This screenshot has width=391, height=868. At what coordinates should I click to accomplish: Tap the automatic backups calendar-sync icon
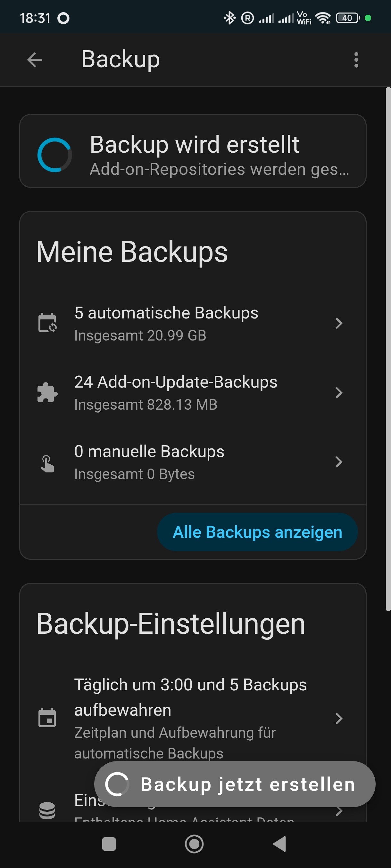pyautogui.click(x=47, y=323)
